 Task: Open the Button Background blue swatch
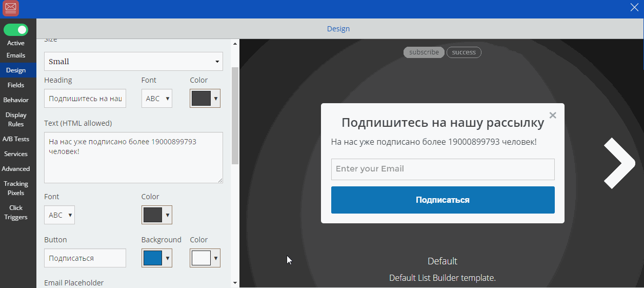coord(157,258)
